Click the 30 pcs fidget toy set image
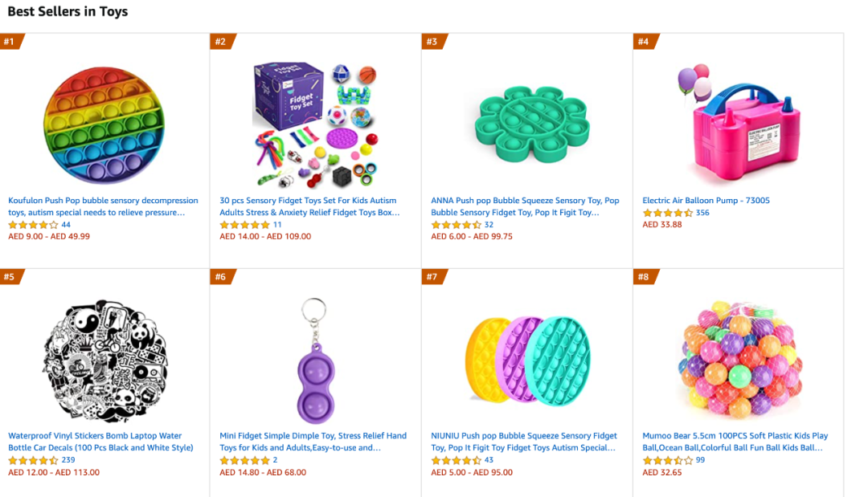The width and height of the screenshot is (868, 497). 314,122
